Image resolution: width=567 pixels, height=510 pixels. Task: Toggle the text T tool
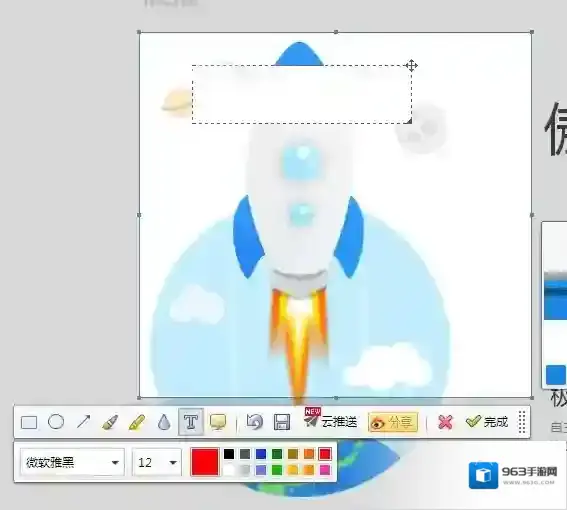click(x=191, y=422)
